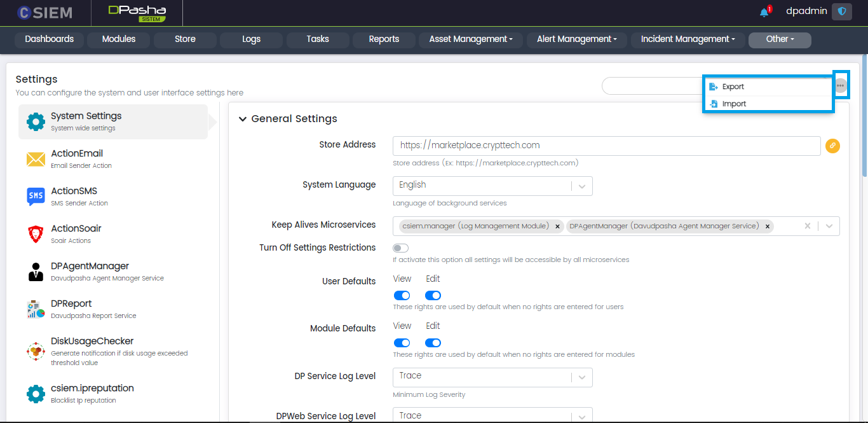Screen dimensions: 868x423
Task: Choose Export from the options menu
Action: pos(733,87)
